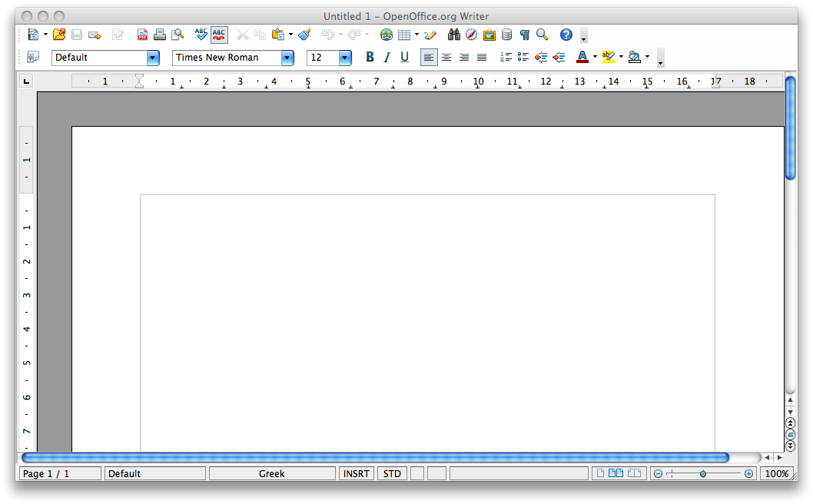Viewport: 813px width, 504px height.
Task: Click the Format Paintbrush icon
Action: point(304,35)
